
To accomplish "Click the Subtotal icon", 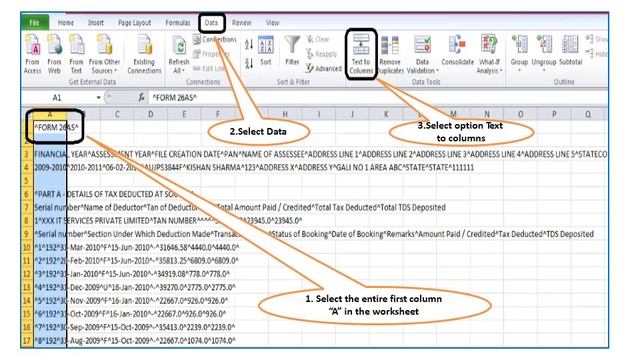I will (570, 51).
